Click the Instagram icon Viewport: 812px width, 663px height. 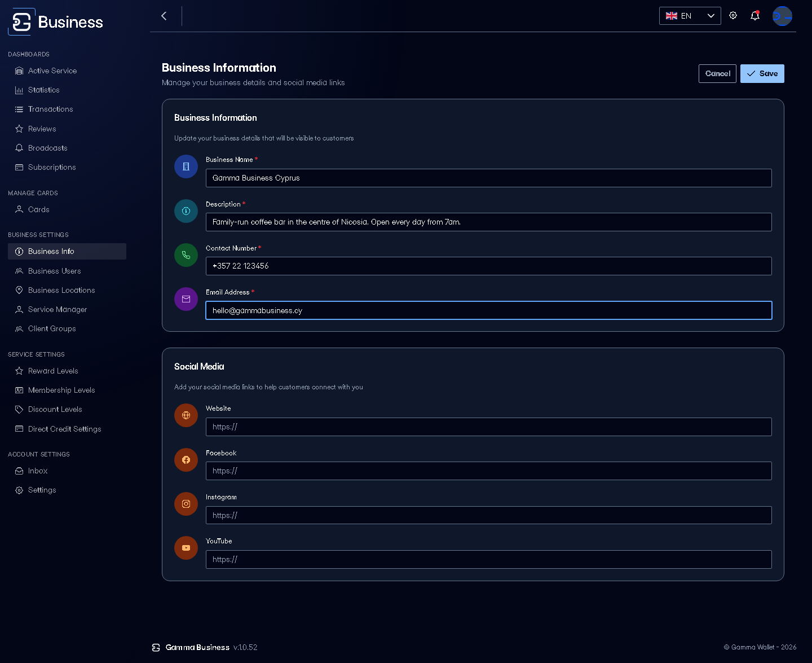(x=186, y=504)
